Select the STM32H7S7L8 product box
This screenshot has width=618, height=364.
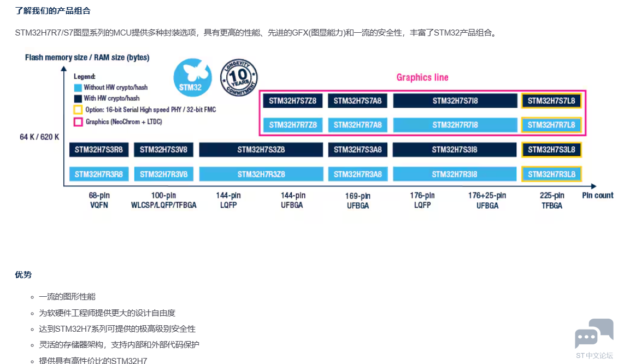(x=551, y=101)
